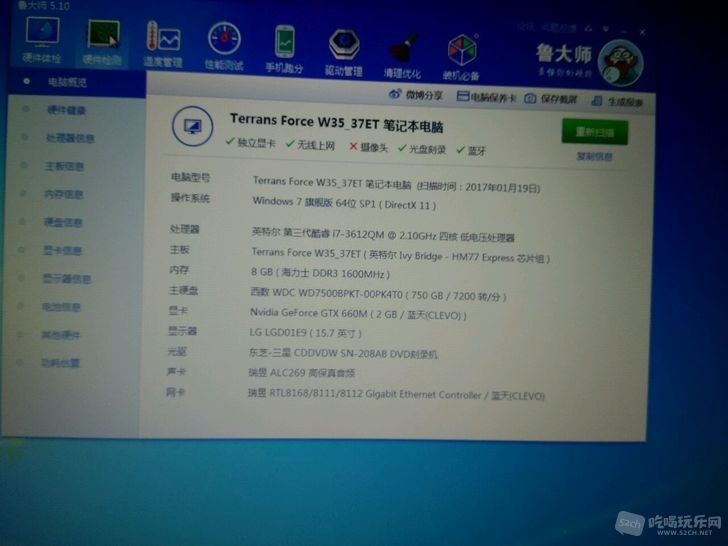Open 论坛 forum link in title bar
Screen dimensions: 728x546
pyautogui.click(x=526, y=27)
